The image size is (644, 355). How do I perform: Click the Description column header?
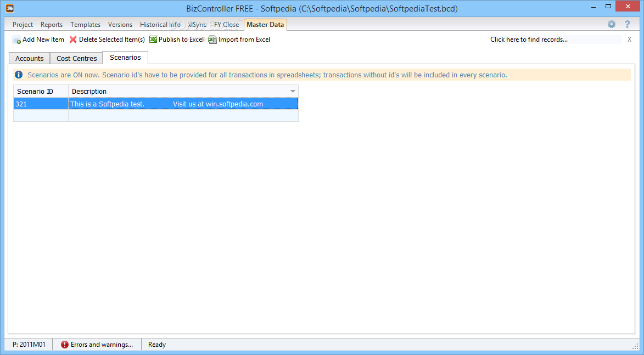pos(183,91)
